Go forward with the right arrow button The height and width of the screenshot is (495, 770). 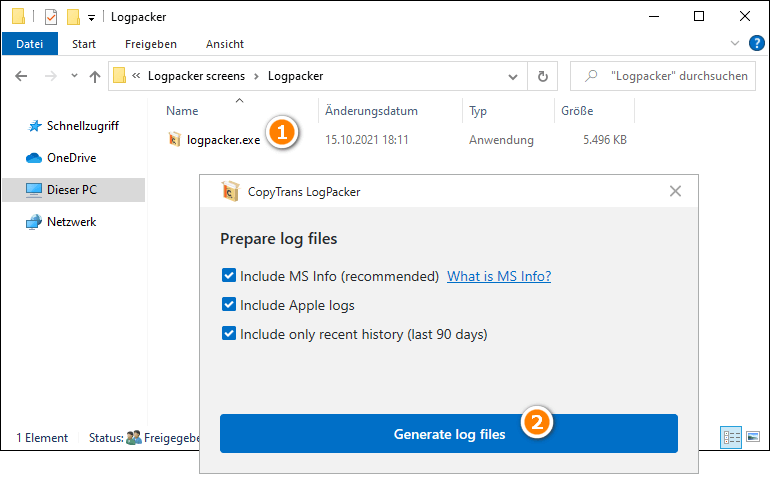pos(51,76)
